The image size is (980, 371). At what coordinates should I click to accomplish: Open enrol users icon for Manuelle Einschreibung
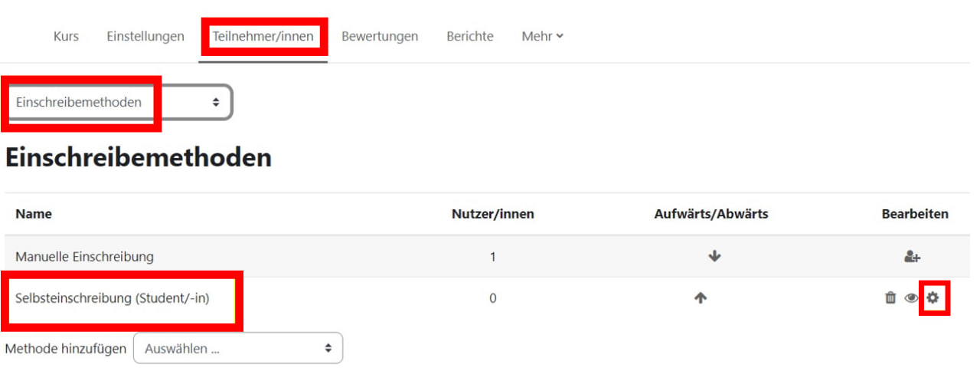pyautogui.click(x=912, y=257)
